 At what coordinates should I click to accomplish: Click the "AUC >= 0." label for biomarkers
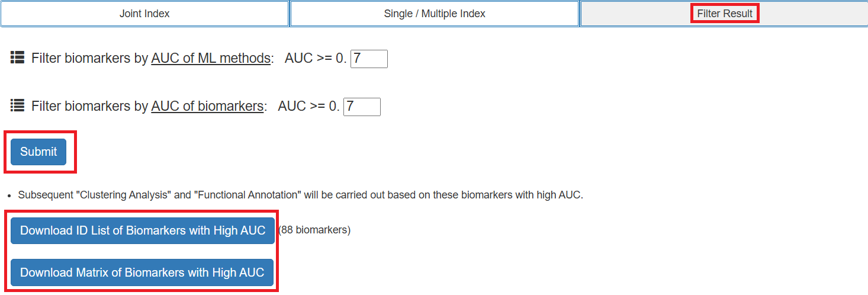tap(308, 107)
